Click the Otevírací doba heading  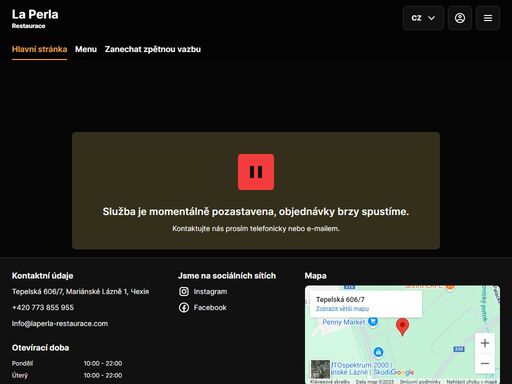click(x=40, y=348)
